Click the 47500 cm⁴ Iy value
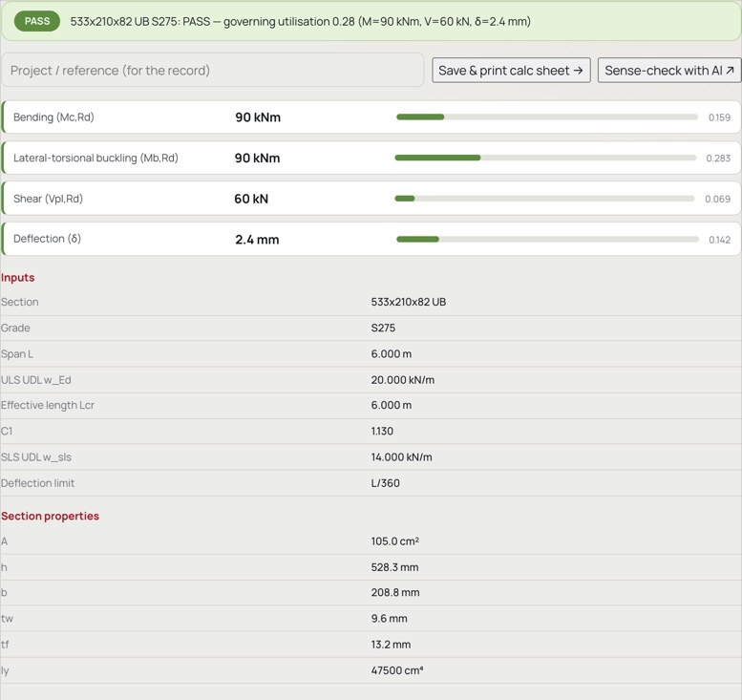 coord(397,670)
